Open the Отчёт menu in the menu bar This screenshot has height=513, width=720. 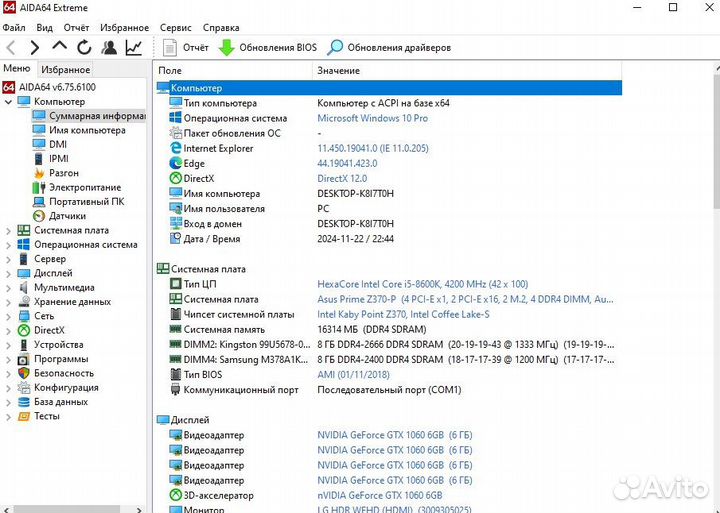point(76,28)
